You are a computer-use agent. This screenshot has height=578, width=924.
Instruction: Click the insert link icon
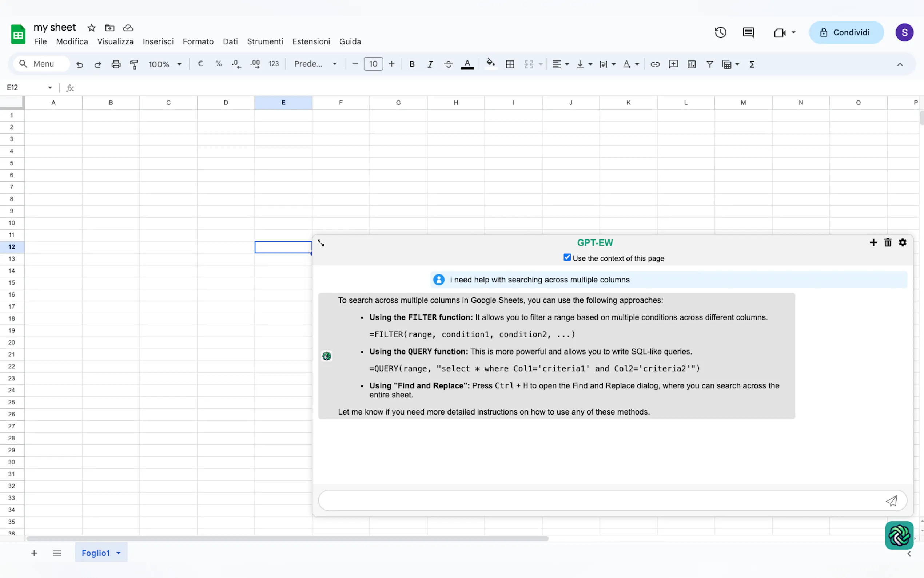(655, 64)
